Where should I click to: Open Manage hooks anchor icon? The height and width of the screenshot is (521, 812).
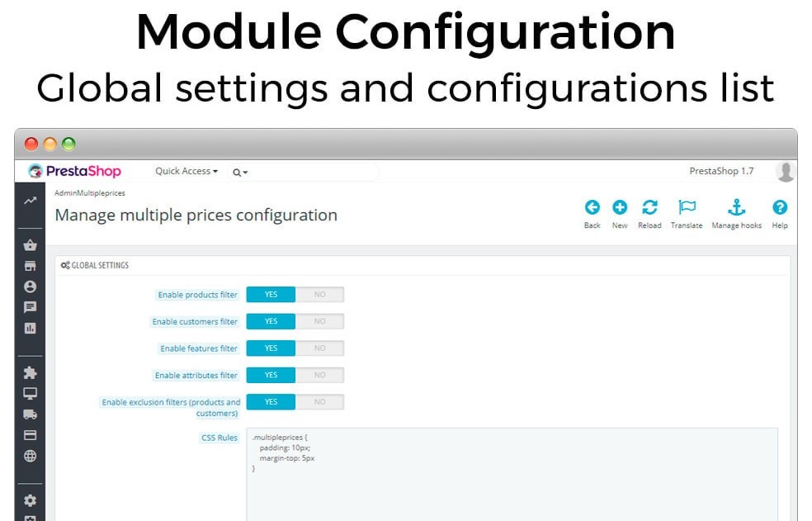[736, 208]
